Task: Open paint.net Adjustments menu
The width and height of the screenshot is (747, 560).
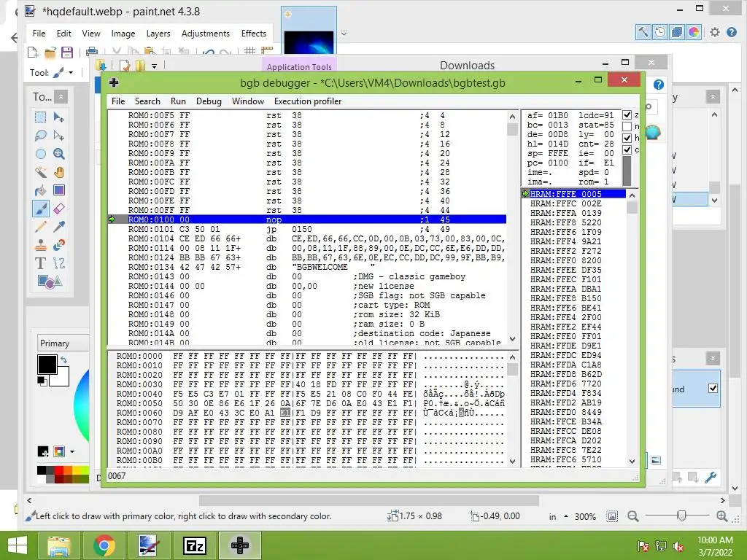Action: click(205, 34)
